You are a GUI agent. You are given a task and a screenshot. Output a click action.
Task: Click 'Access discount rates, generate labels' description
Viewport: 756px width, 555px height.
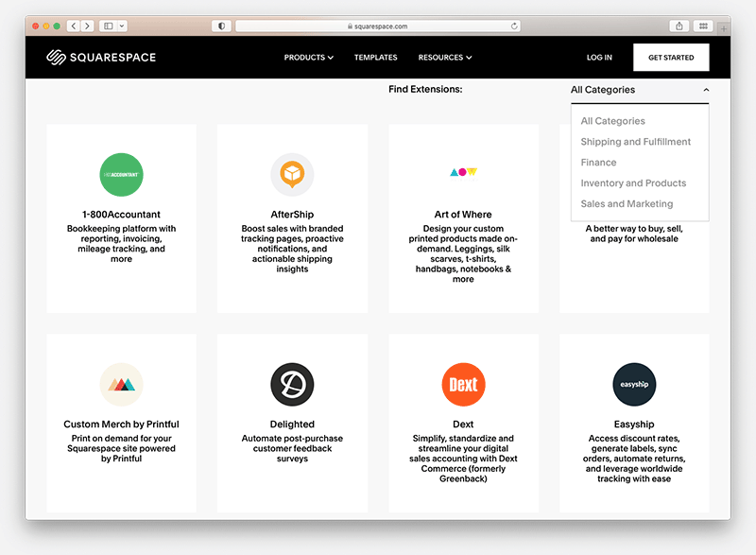[x=634, y=459]
